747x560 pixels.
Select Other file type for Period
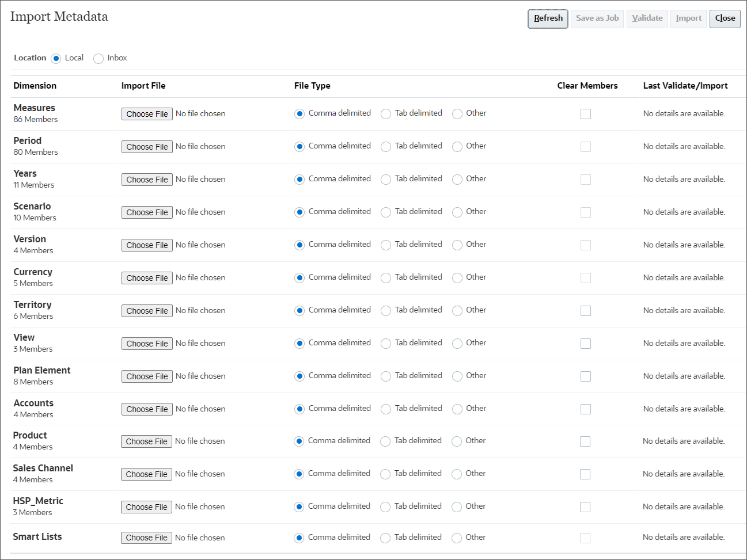point(457,146)
